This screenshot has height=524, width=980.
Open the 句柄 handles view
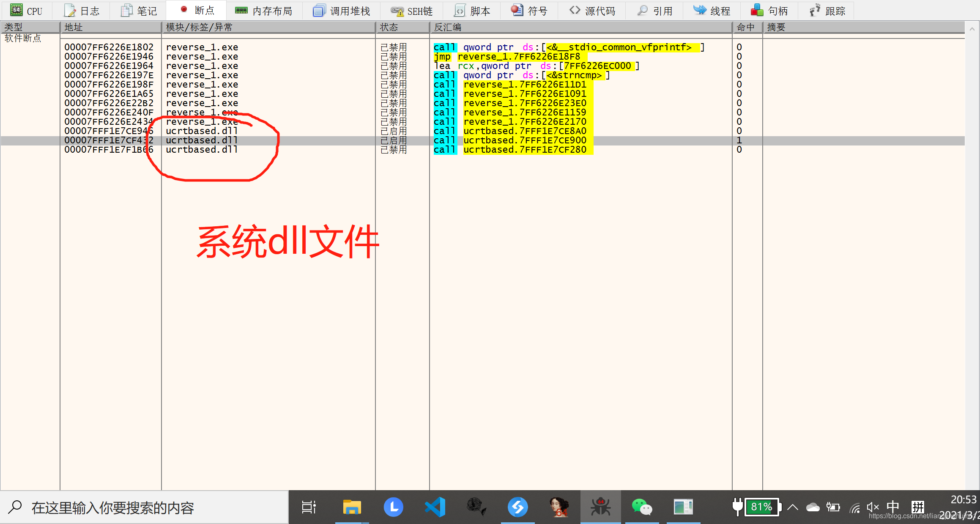tap(770, 10)
